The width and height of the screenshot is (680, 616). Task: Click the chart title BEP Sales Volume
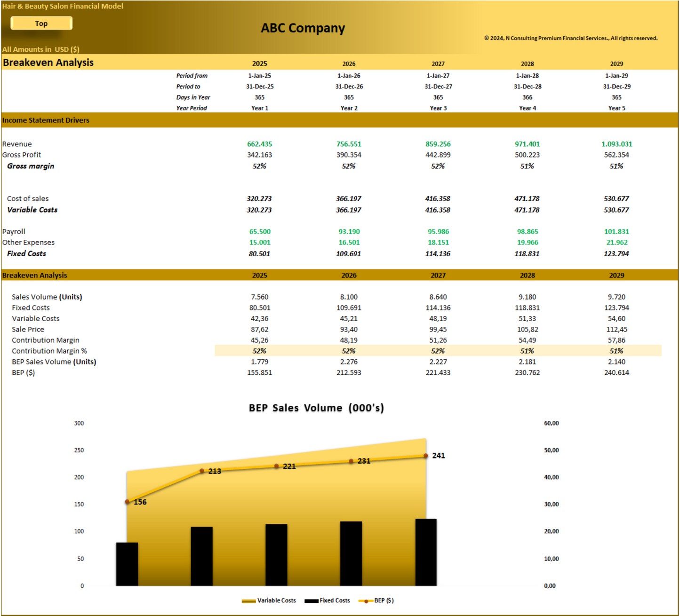point(316,408)
